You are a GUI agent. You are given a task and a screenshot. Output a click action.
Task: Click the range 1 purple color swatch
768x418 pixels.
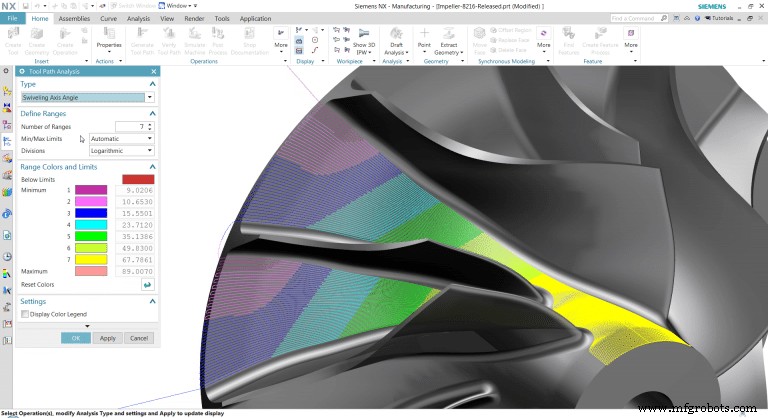click(x=91, y=190)
